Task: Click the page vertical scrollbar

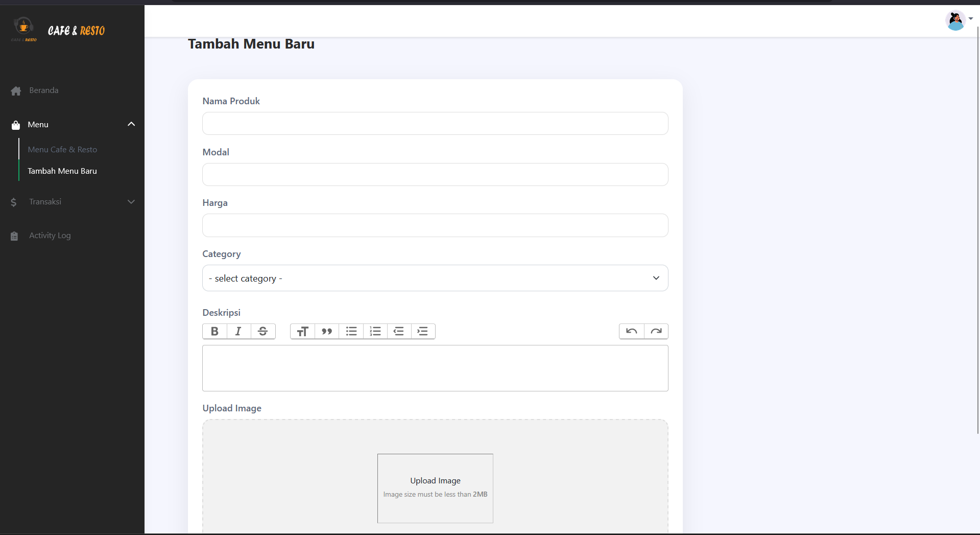Action: tap(978, 230)
